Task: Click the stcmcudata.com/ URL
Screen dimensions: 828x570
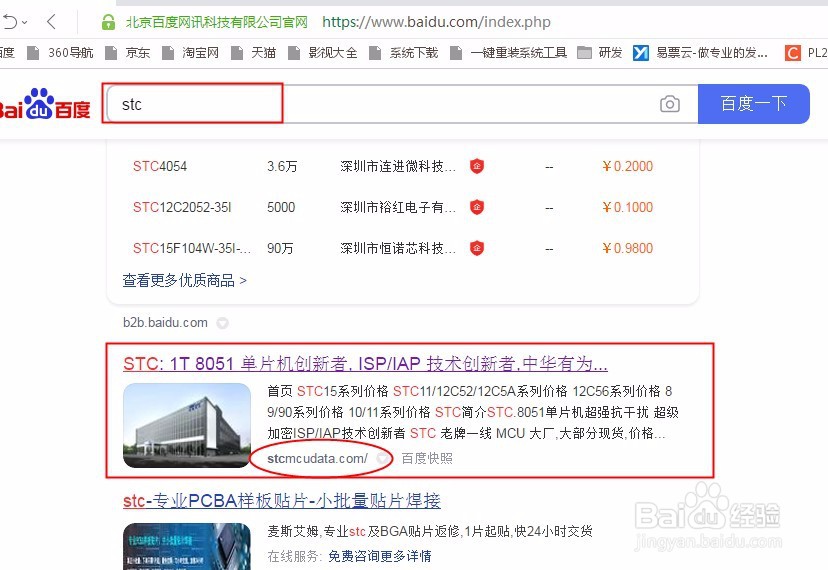Action: pyautogui.click(x=317, y=459)
